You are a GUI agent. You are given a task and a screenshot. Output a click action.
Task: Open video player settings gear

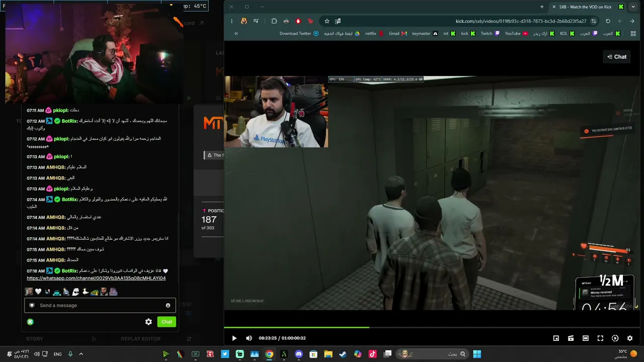click(629, 338)
